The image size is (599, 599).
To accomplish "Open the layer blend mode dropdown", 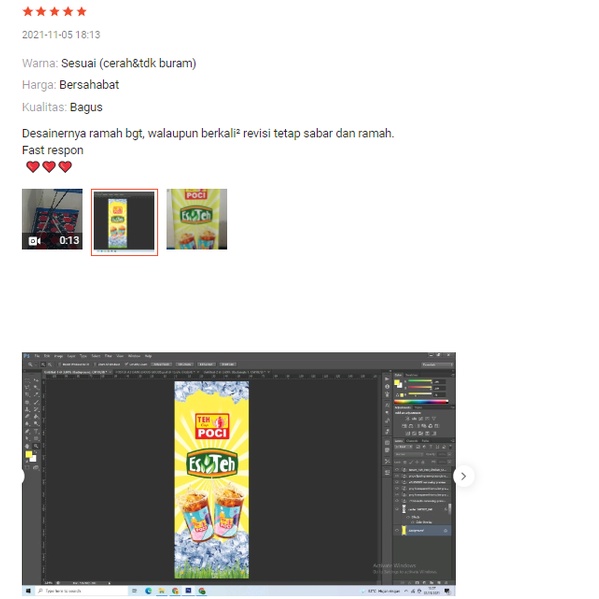I will (408, 454).
